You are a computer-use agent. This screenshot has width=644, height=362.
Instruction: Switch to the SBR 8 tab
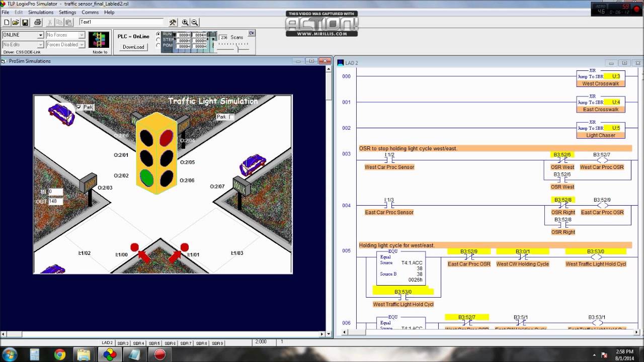[201, 343]
